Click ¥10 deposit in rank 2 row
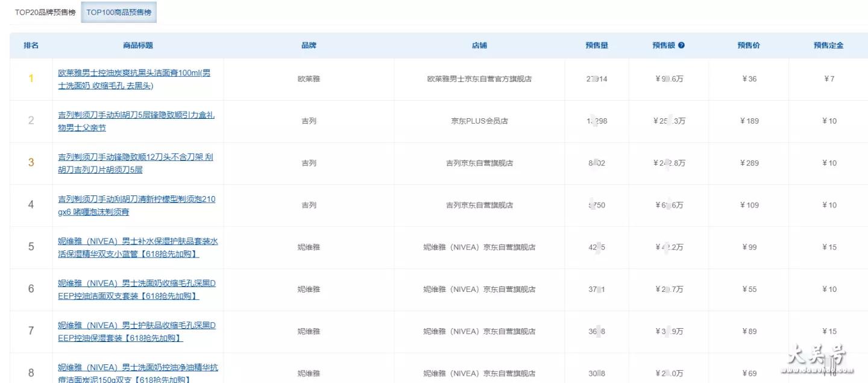Image resolution: width=868 pixels, height=383 pixels. coord(829,121)
